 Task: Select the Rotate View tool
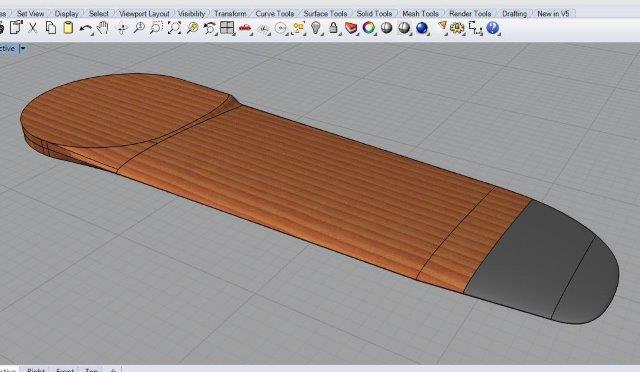pos(122,29)
